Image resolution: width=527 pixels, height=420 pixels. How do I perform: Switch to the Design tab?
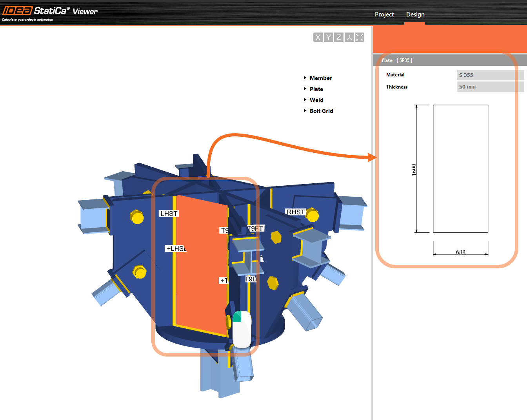point(415,14)
